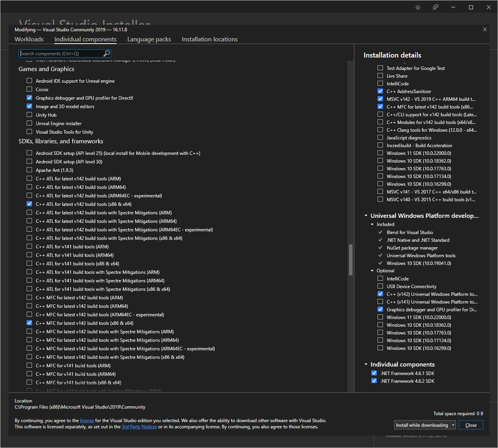Screen dimensions: 498x448
Task: Uncheck Image and 3D model editors
Action: [x=29, y=106]
